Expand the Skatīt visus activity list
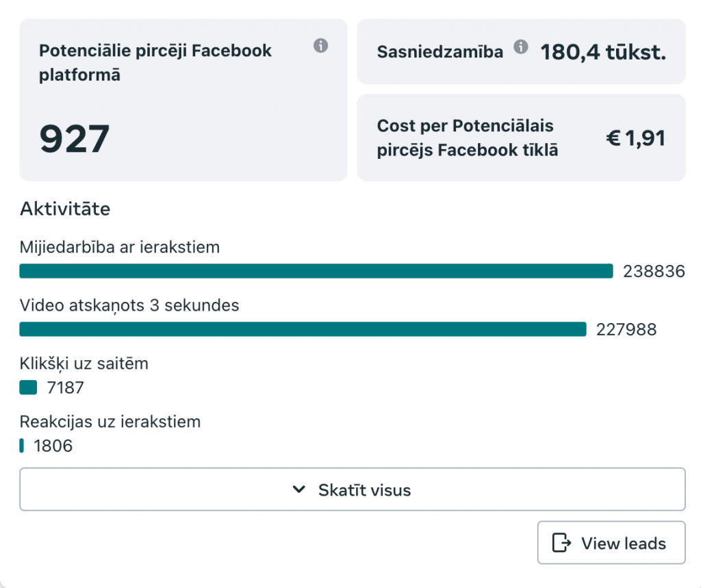Image resolution: width=701 pixels, height=588 pixels. coord(353,489)
